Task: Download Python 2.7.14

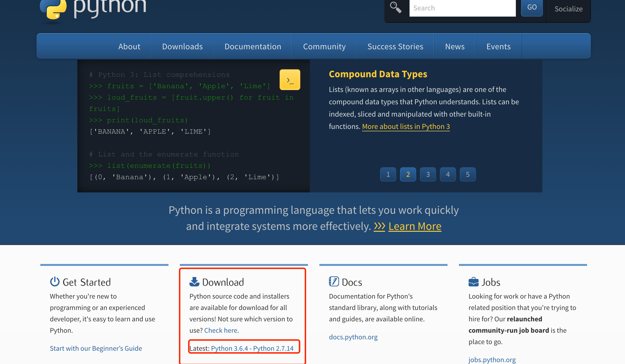Action: pyautogui.click(x=273, y=348)
